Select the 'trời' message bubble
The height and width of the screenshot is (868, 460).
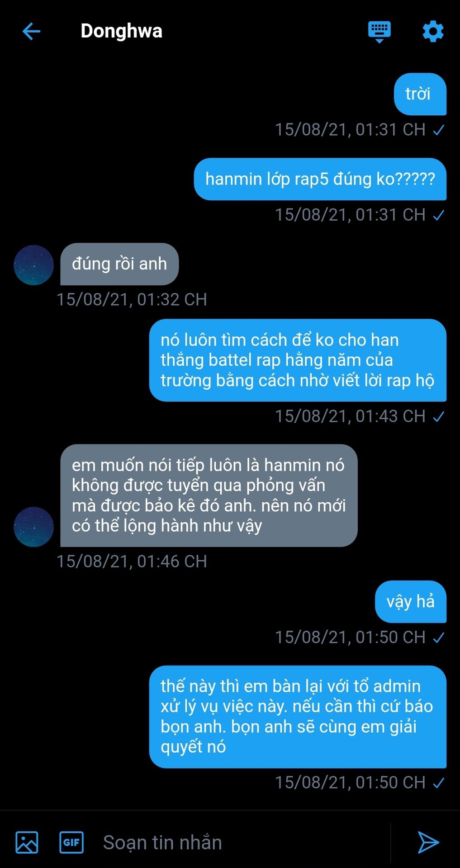(x=420, y=94)
